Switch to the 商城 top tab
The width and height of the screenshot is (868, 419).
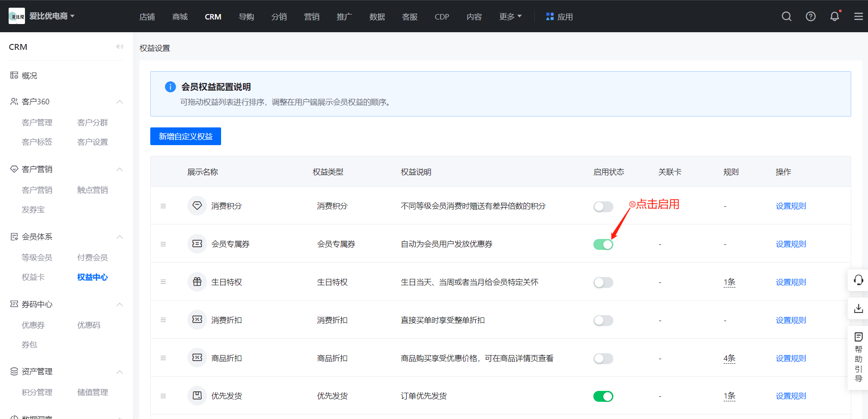[x=180, y=17]
